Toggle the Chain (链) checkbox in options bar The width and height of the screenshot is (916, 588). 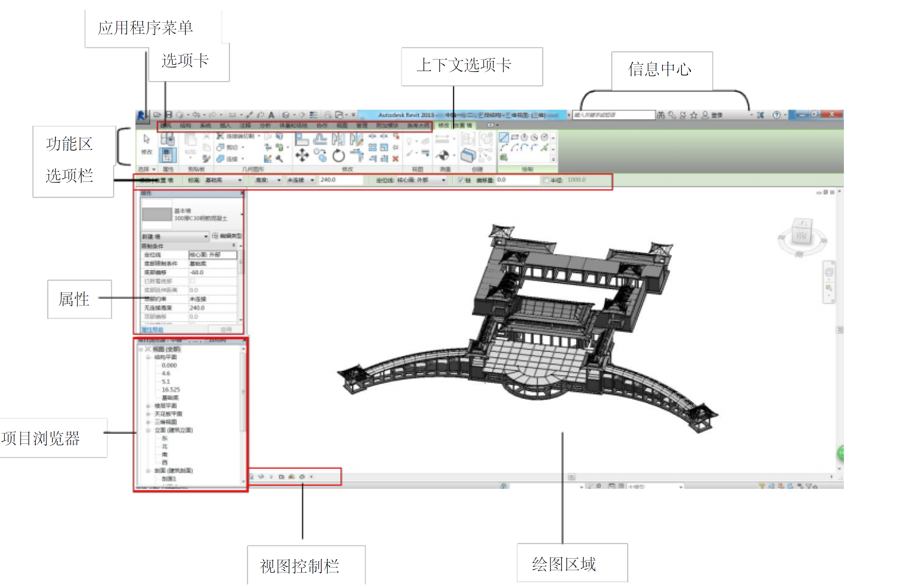[461, 180]
